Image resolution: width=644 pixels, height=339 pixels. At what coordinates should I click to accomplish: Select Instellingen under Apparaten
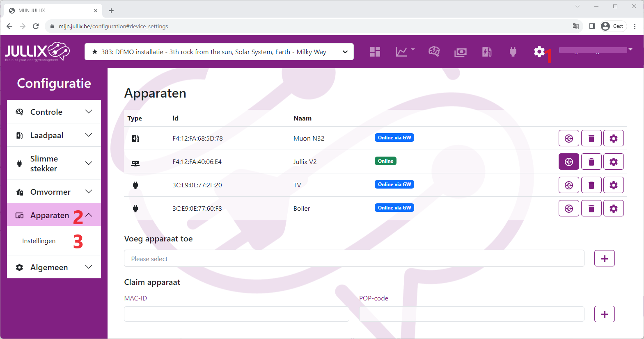coord(39,241)
